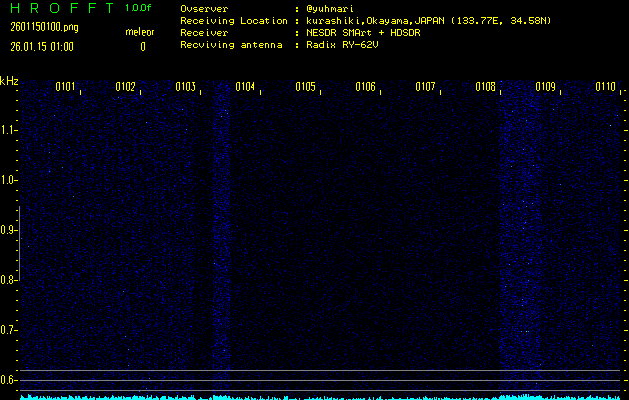Screen dimensions: 629x400
Task: Click the Receiver field label
Action: pyautogui.click(x=204, y=33)
